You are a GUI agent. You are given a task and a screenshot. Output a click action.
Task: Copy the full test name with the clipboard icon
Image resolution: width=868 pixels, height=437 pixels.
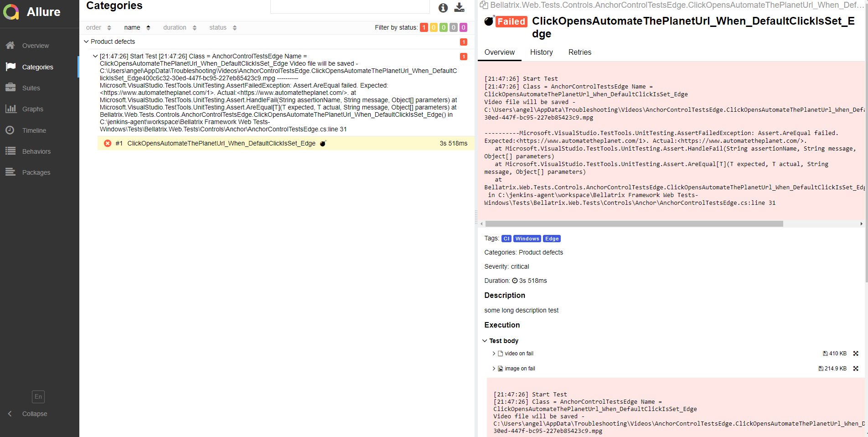click(x=484, y=5)
